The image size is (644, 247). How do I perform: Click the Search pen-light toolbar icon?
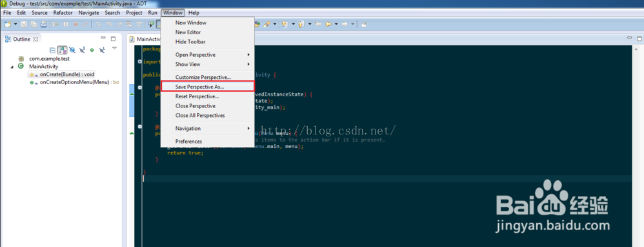point(267,25)
